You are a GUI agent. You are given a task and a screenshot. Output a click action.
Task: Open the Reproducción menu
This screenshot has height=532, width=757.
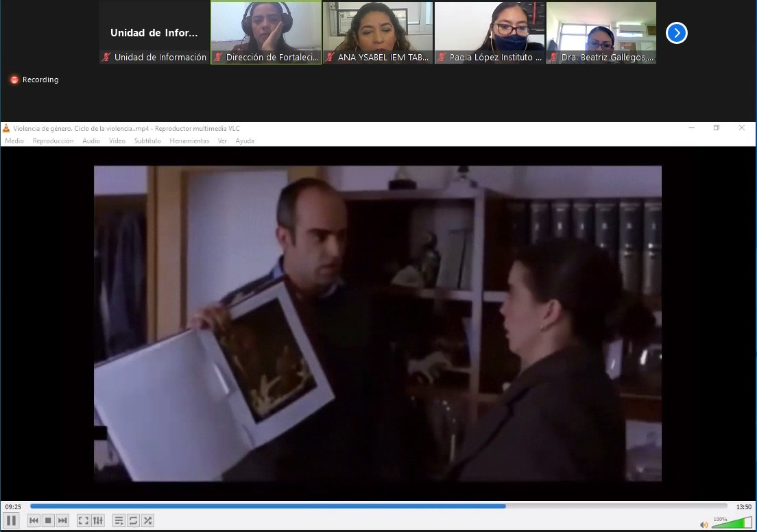(x=53, y=141)
